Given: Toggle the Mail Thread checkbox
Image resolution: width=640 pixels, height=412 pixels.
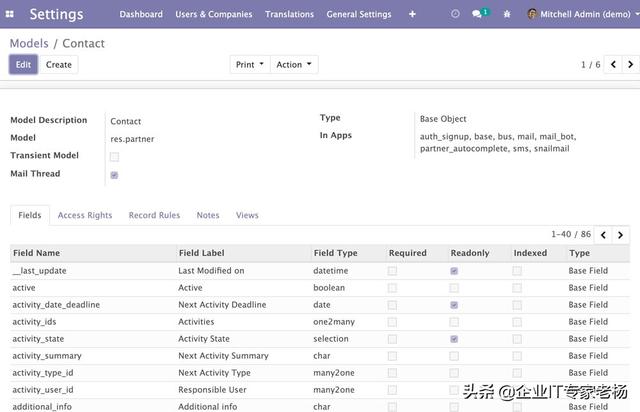Looking at the screenshot, I should point(114,175).
